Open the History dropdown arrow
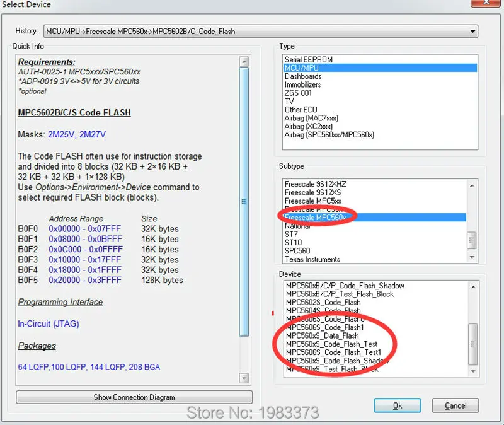Screen dimensions: 504x425 [x=472, y=32]
